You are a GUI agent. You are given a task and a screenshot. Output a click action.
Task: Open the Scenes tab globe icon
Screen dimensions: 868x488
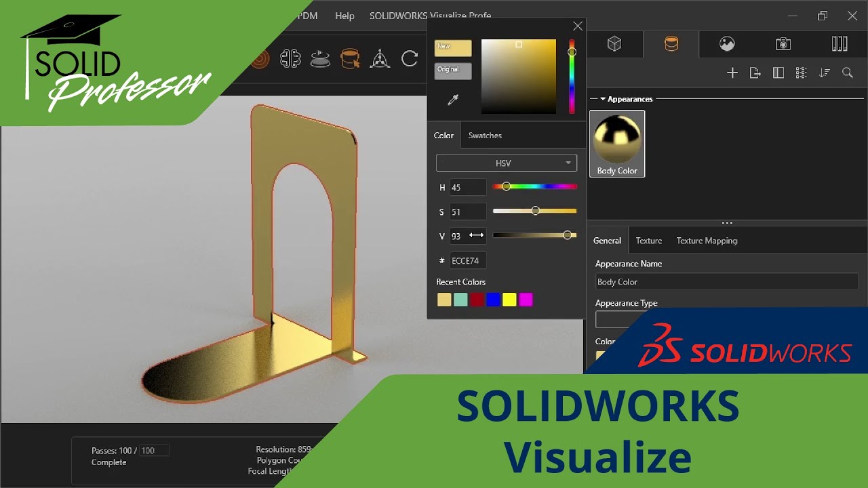point(727,44)
